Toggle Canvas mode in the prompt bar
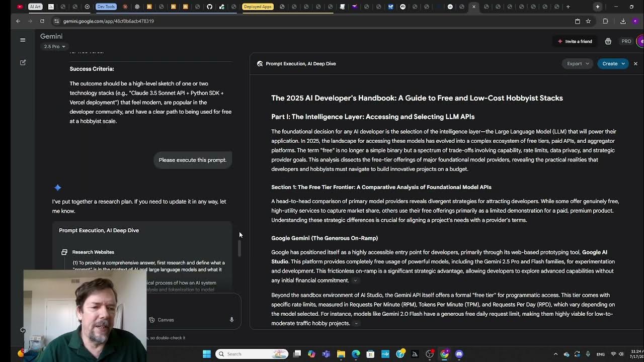Viewport: 644px width, 362px height. click(161, 320)
